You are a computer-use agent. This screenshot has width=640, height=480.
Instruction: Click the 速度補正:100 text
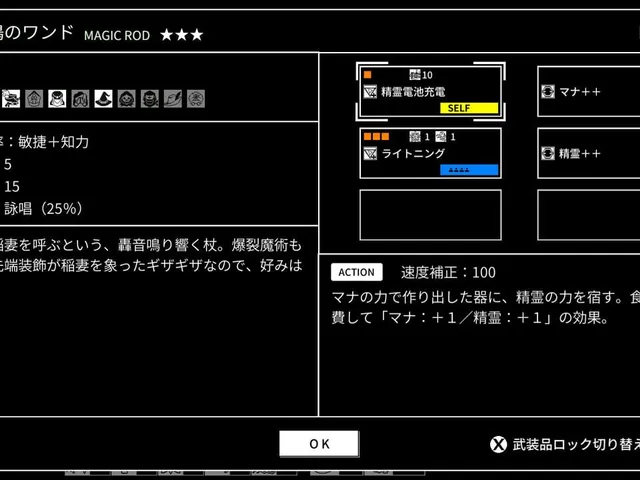coord(448,272)
